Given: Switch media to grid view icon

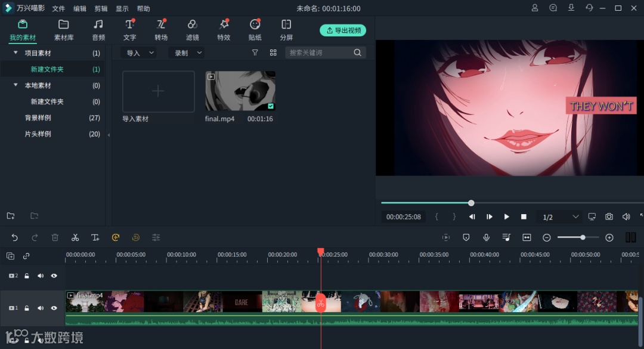Looking at the screenshot, I should [x=273, y=52].
